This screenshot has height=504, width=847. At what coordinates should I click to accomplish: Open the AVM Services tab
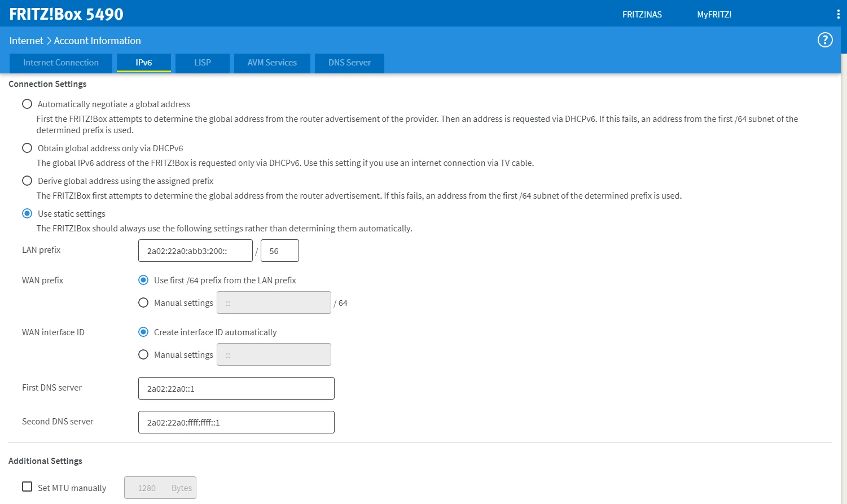point(272,63)
